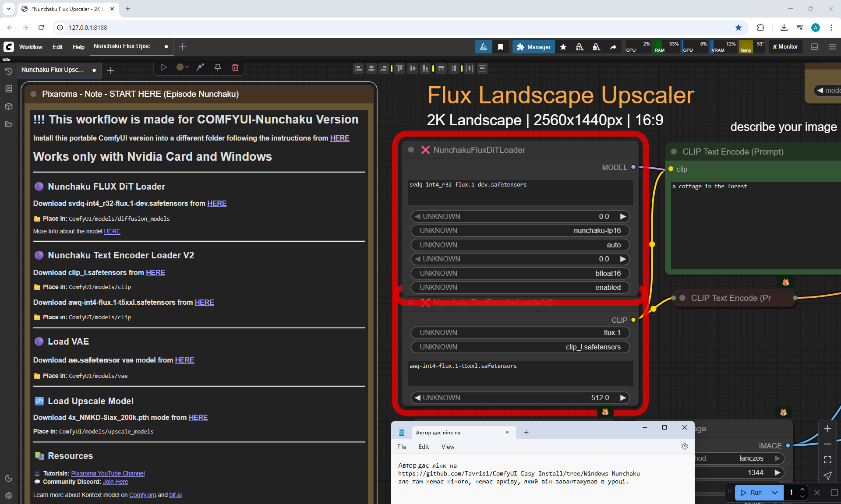
Task: Click the red trash delete icon
Action: click(x=235, y=67)
